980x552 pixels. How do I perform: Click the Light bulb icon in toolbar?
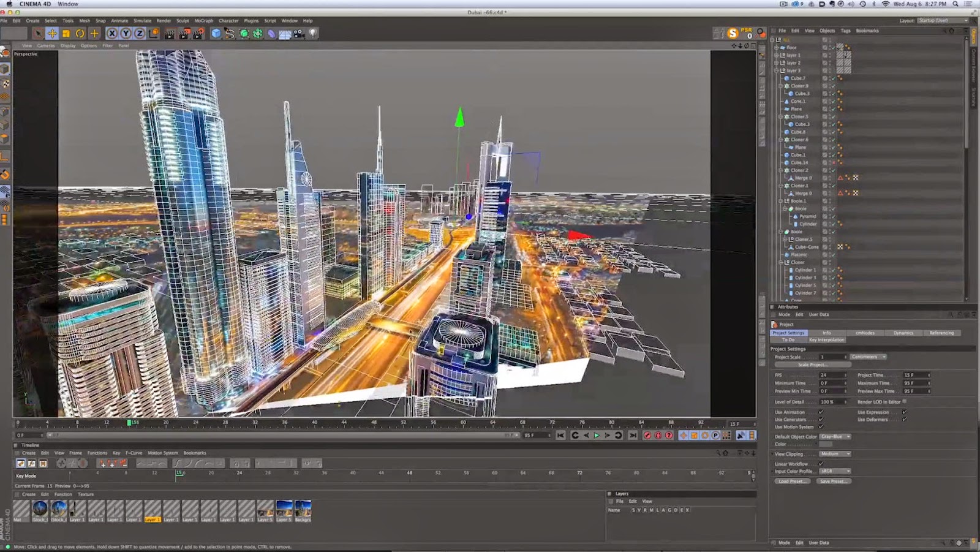point(313,34)
